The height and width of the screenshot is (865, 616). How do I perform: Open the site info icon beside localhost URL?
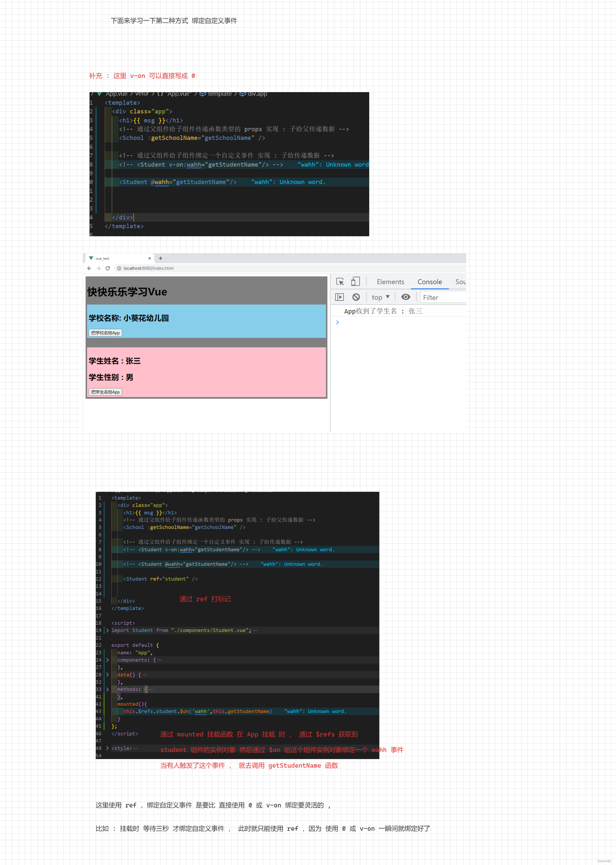[x=119, y=268]
